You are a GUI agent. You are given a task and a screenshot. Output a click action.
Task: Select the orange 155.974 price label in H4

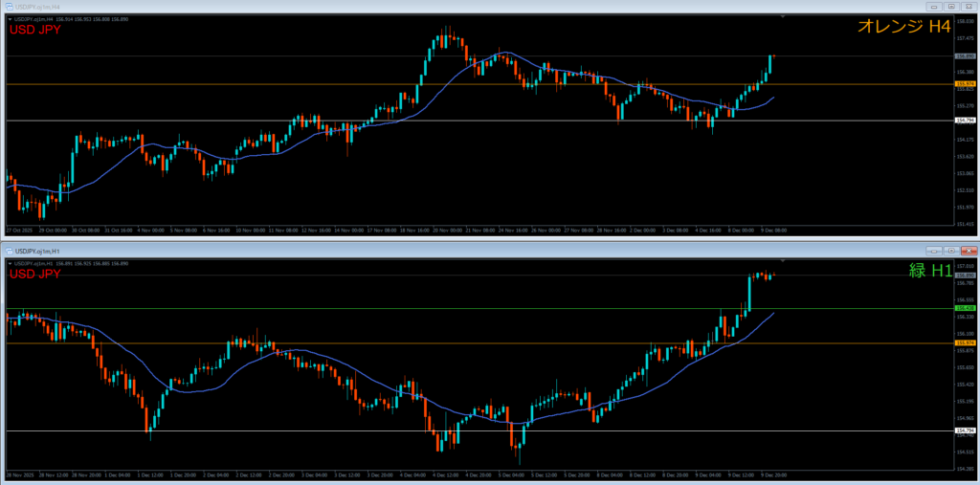(965, 84)
